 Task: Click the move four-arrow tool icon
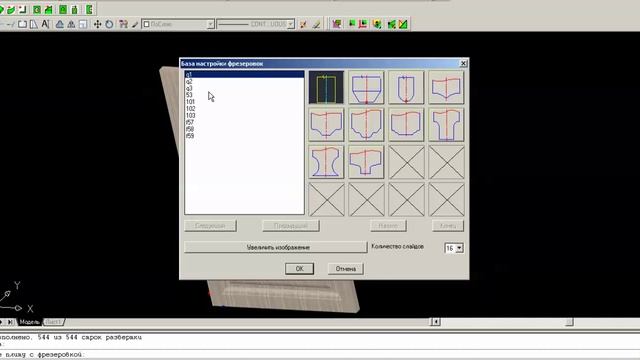click(x=97, y=24)
